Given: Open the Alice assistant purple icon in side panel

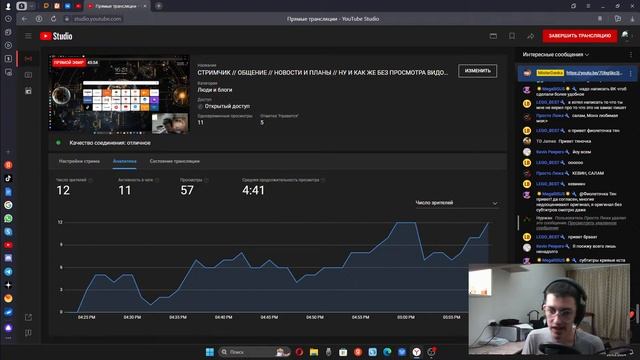Looking at the screenshot, I should click(x=8, y=328).
